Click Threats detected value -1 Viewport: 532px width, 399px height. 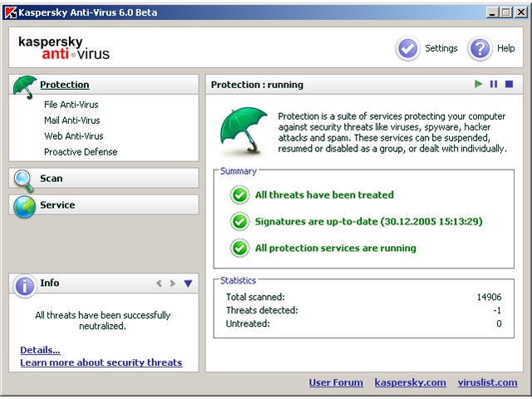(497, 310)
